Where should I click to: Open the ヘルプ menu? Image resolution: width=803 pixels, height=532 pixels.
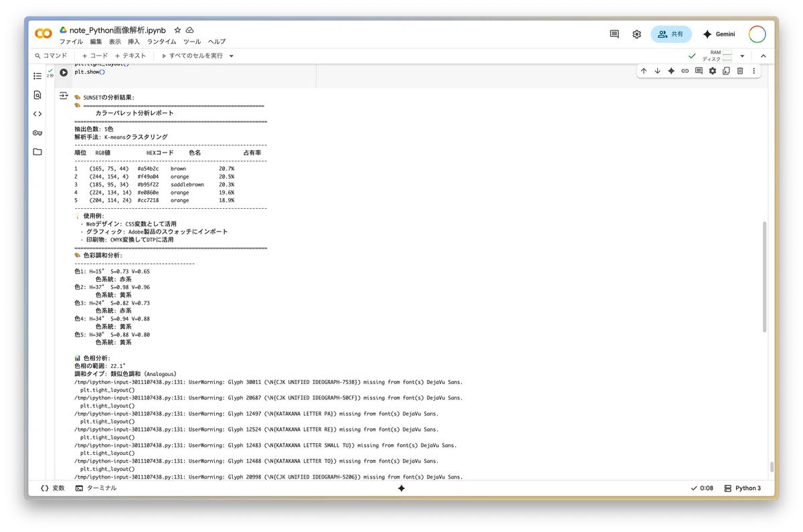pyautogui.click(x=217, y=41)
